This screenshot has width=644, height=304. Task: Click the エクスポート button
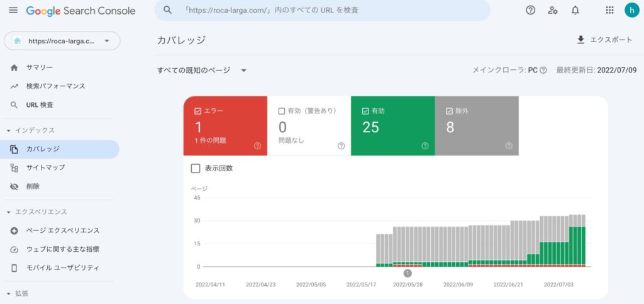tap(604, 40)
